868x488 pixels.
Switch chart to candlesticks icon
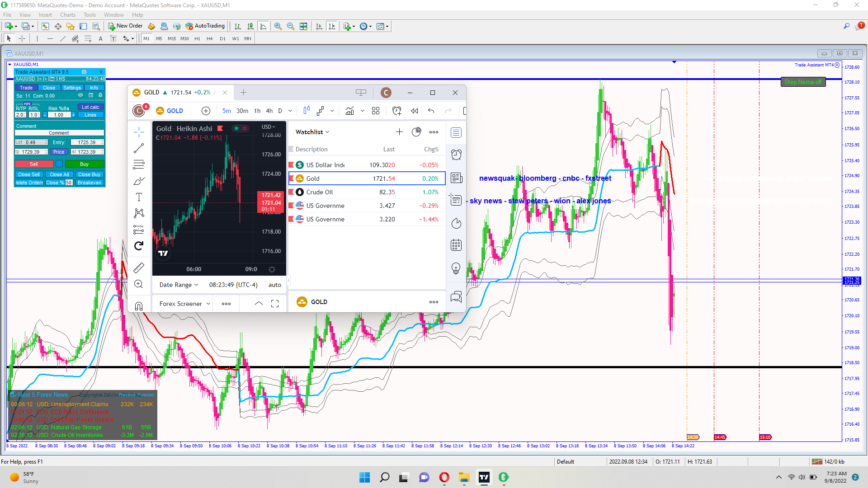[x=250, y=26]
